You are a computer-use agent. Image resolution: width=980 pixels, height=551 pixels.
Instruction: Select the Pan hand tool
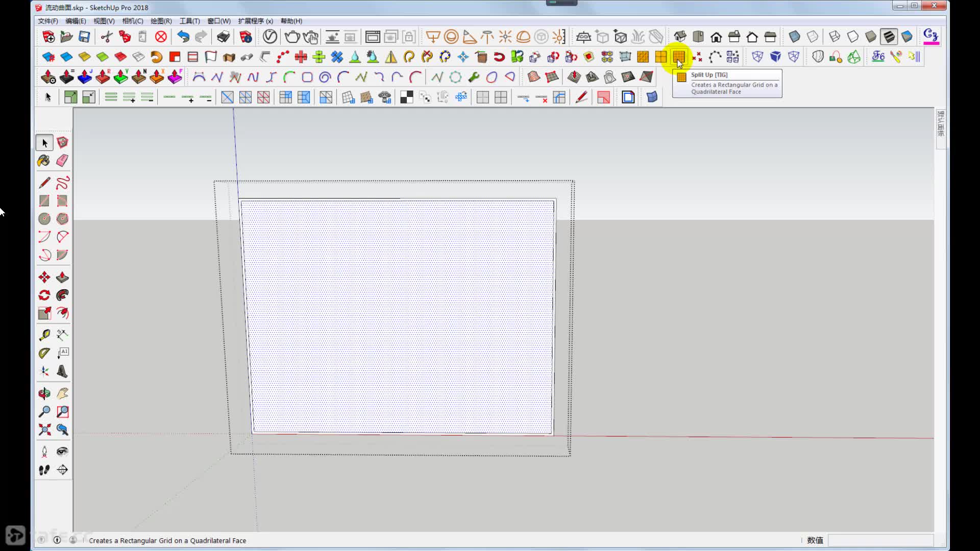pos(62,393)
